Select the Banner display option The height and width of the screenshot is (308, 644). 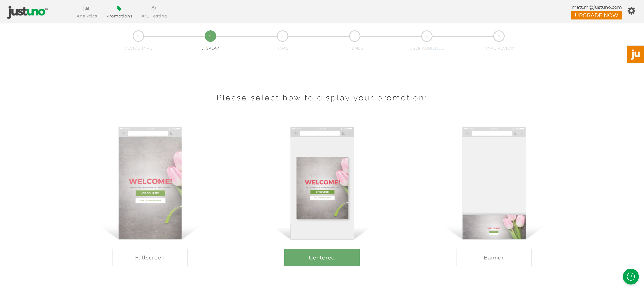493,257
